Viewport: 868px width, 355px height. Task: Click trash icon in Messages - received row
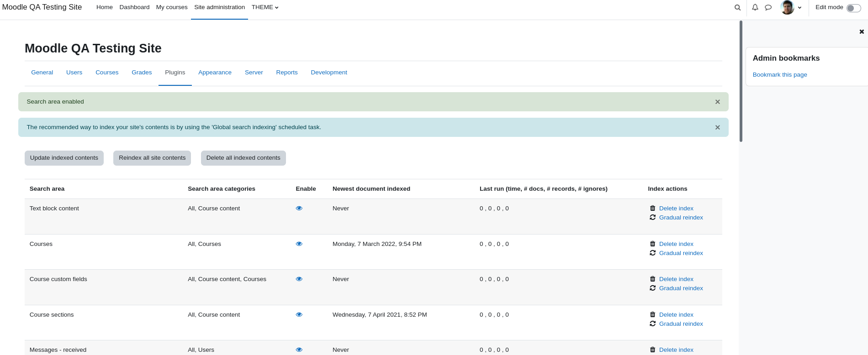coord(652,350)
